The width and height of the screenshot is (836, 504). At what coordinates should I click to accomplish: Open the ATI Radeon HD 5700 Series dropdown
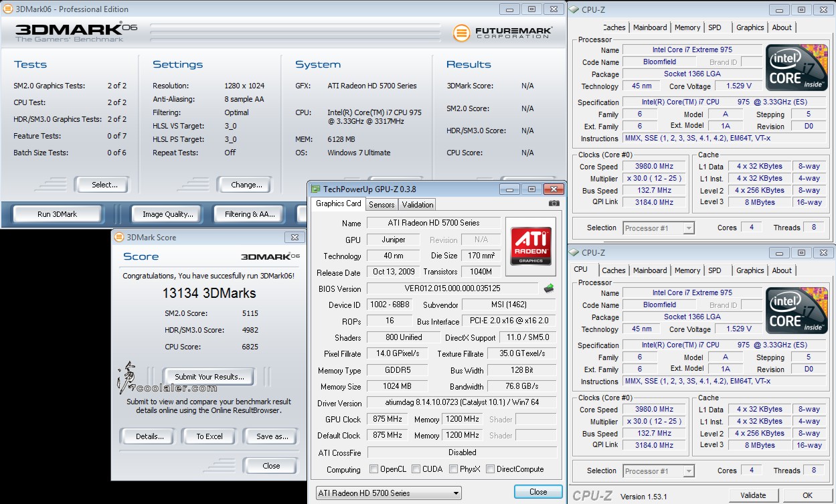point(388,493)
